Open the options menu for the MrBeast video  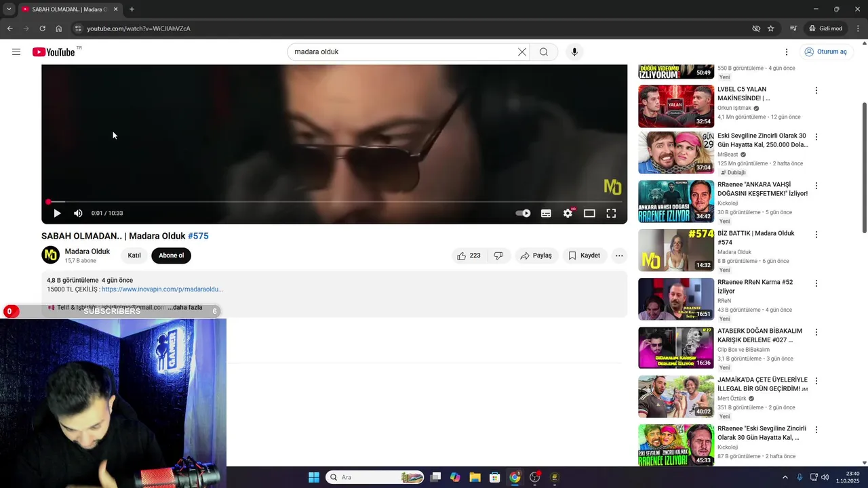(x=816, y=137)
